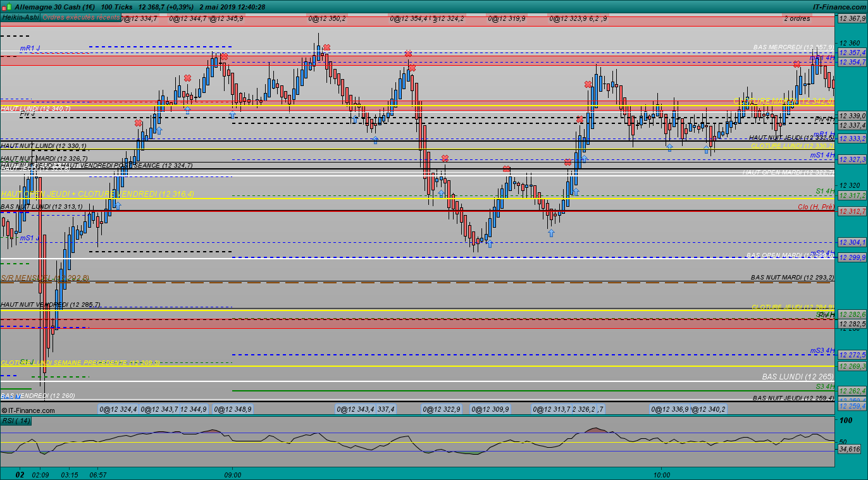Click the candlestick chart icon in title bar
Screen dimensions: 868x480
click(7, 6)
